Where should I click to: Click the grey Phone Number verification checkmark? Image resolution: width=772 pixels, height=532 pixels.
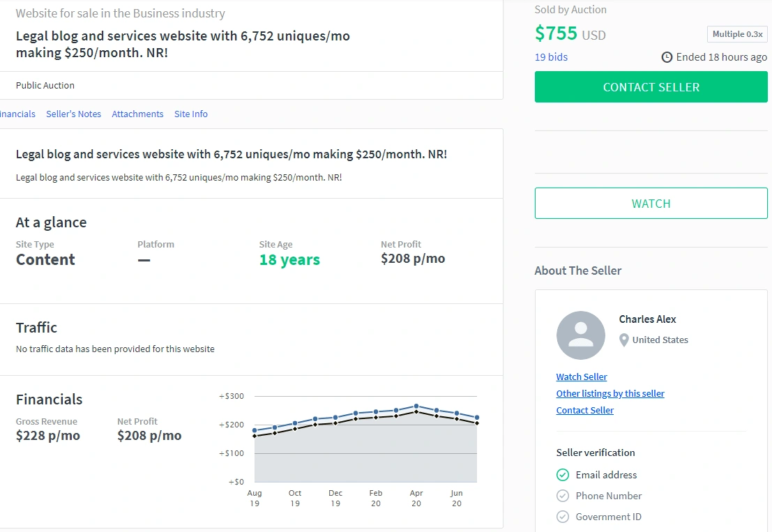click(x=563, y=496)
